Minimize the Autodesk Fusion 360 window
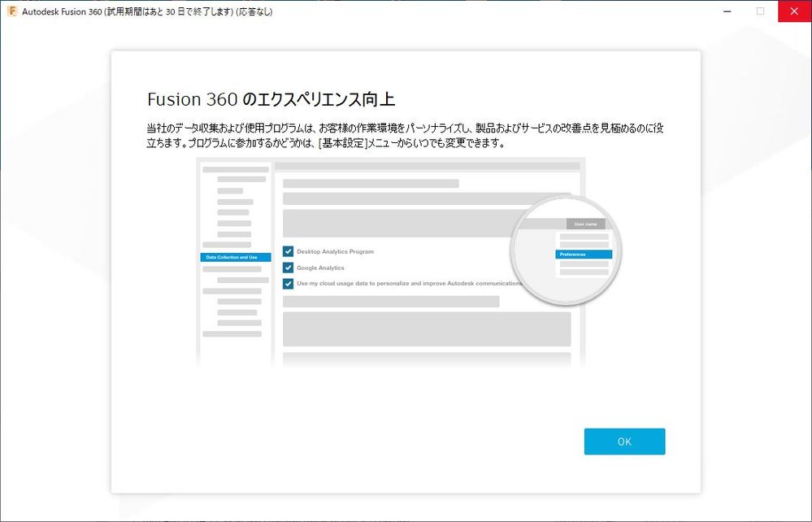The height and width of the screenshot is (522, 812). pos(727,11)
